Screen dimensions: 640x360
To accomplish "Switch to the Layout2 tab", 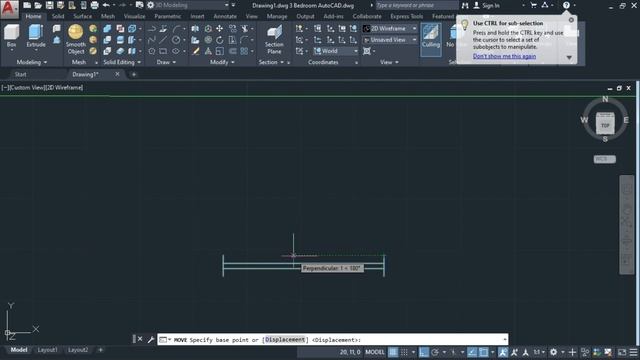I will pyautogui.click(x=78, y=350).
